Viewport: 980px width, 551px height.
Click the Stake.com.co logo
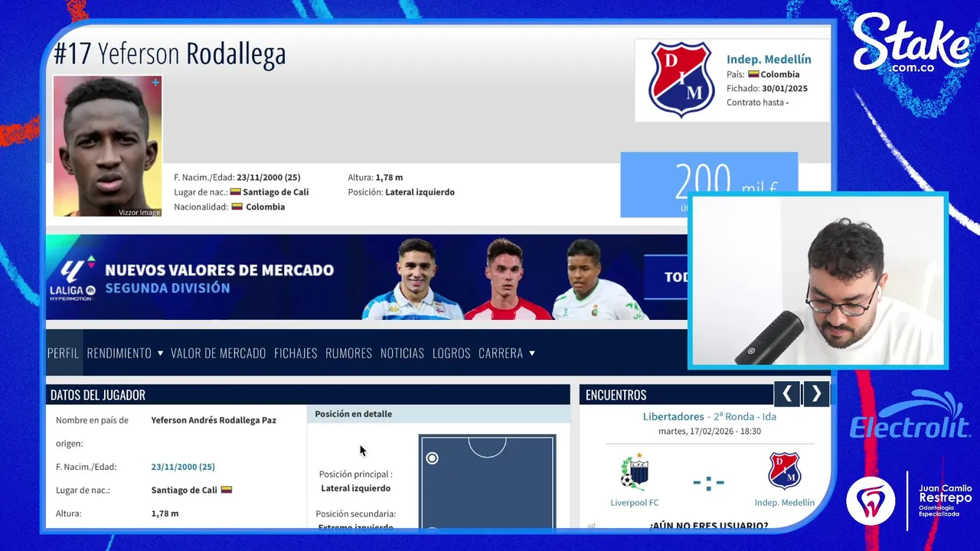pos(911,44)
